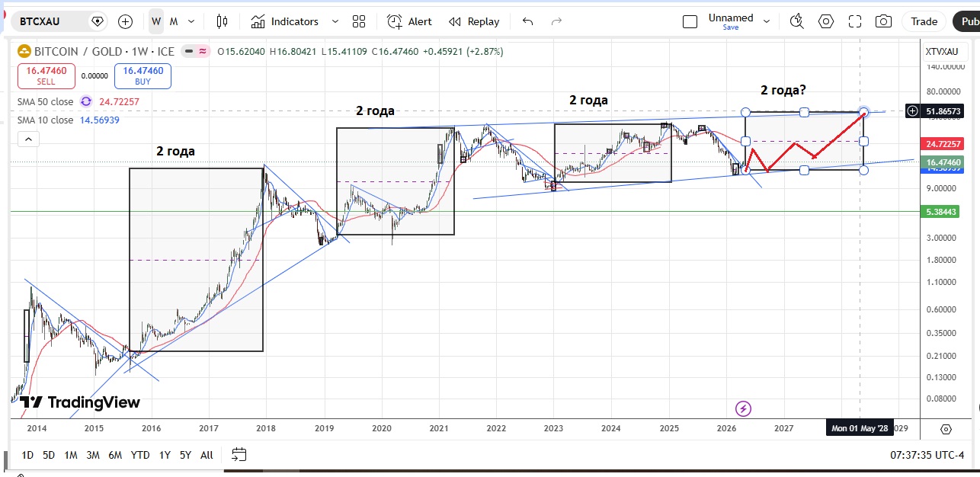Open the quick search lightning icon
980x477 pixels.
pos(797,21)
